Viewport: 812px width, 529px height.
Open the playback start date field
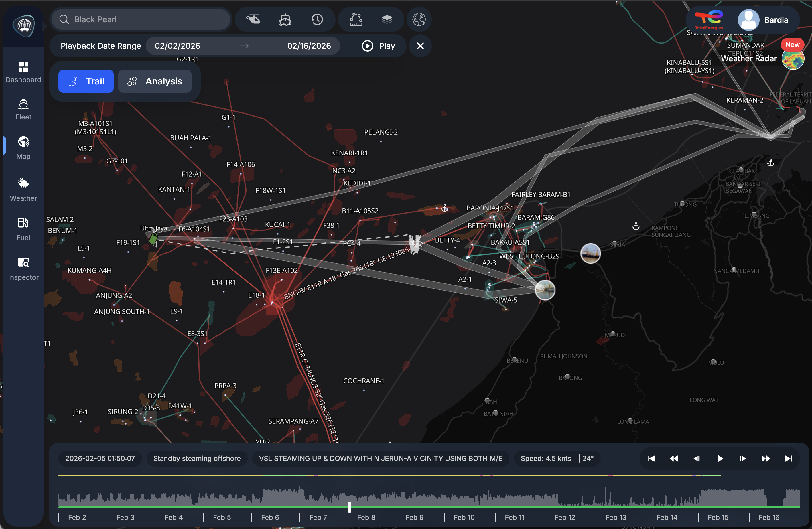click(x=177, y=45)
